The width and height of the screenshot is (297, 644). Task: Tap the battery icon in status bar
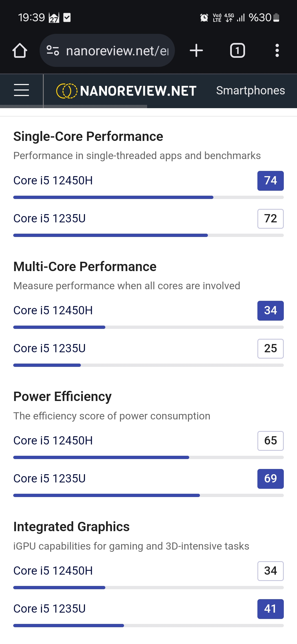277,18
